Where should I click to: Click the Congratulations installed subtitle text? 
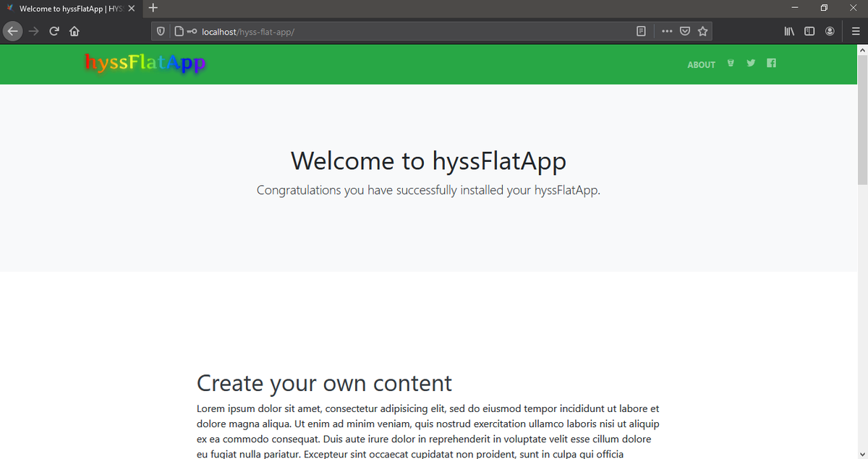click(428, 191)
